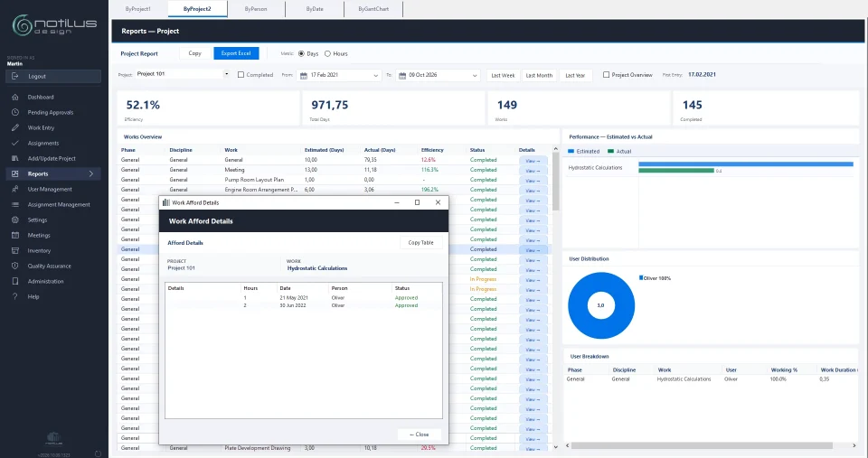Image resolution: width=868 pixels, height=458 pixels.
Task: Expand the From date 17 Feb 2021 dropdown
Action: click(x=376, y=75)
